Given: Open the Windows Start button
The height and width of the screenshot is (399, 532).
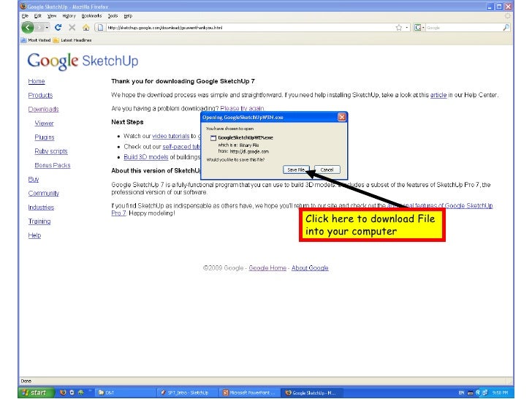Looking at the screenshot, I should coord(37,392).
